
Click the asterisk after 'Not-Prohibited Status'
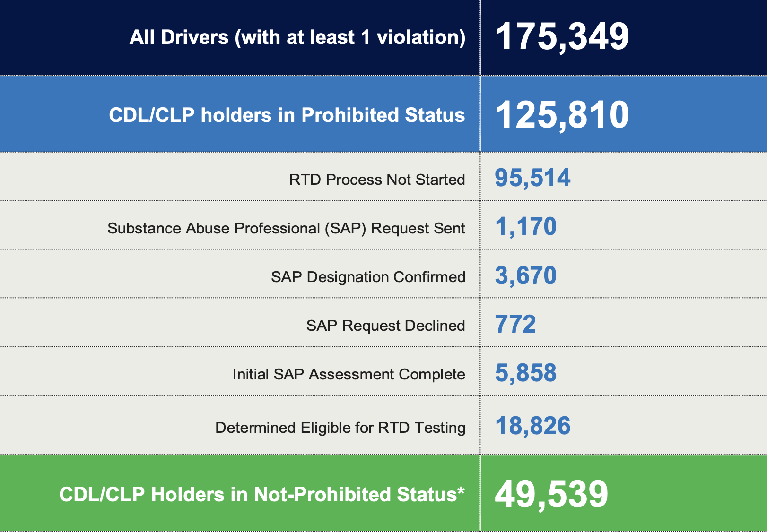point(461,490)
